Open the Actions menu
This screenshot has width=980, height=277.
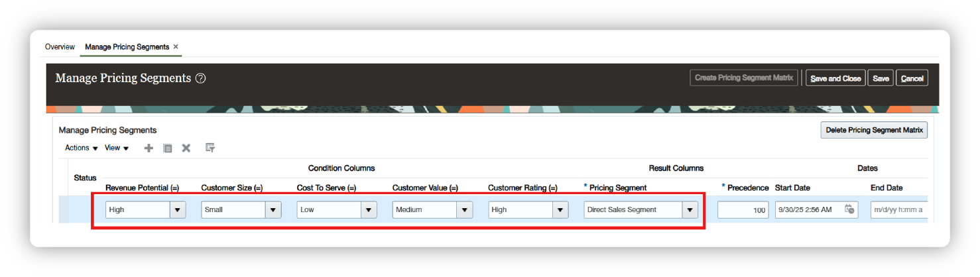coord(82,148)
